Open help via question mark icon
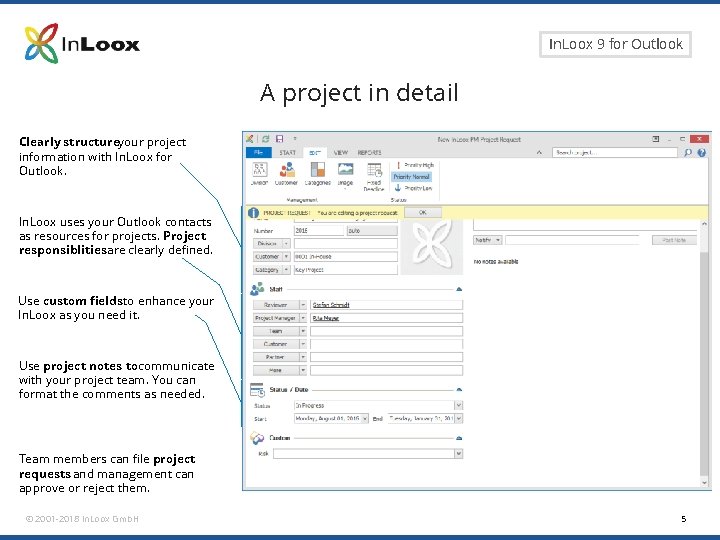Image resolution: width=720 pixels, height=540 pixels. click(x=702, y=152)
